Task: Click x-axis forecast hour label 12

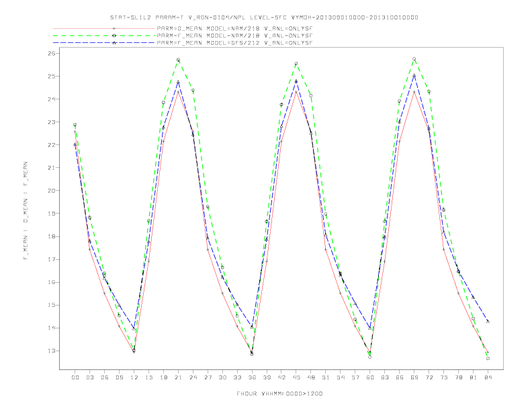Action: pyautogui.click(x=134, y=377)
